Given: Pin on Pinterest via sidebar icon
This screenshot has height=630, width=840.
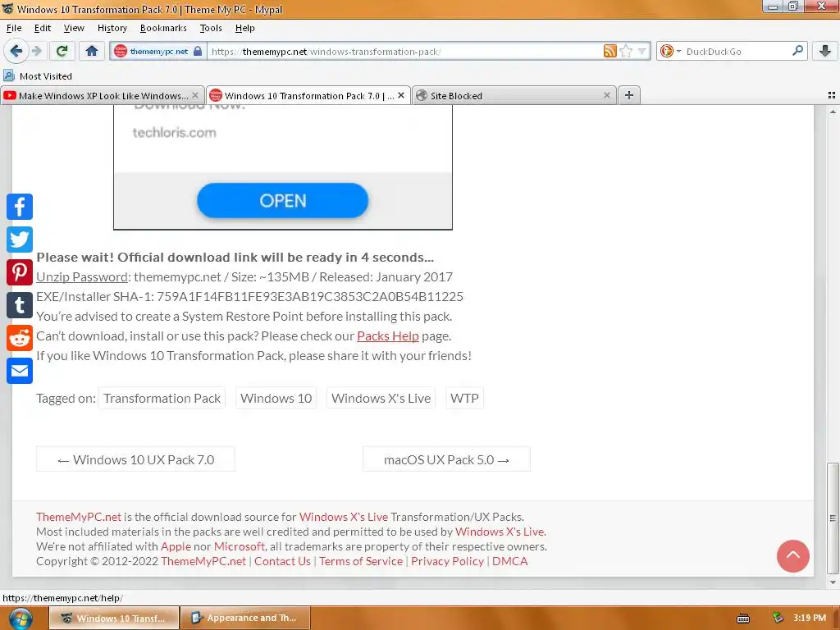Looking at the screenshot, I should (20, 272).
